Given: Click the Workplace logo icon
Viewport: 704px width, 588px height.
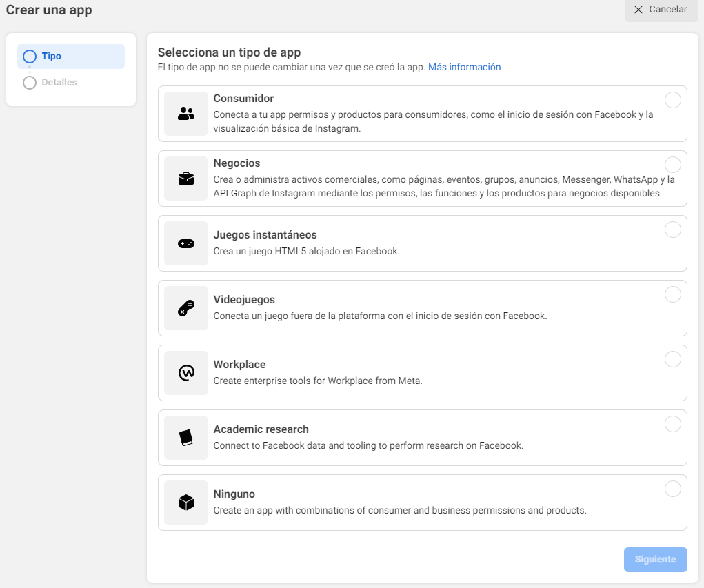Looking at the screenshot, I should pos(186,373).
